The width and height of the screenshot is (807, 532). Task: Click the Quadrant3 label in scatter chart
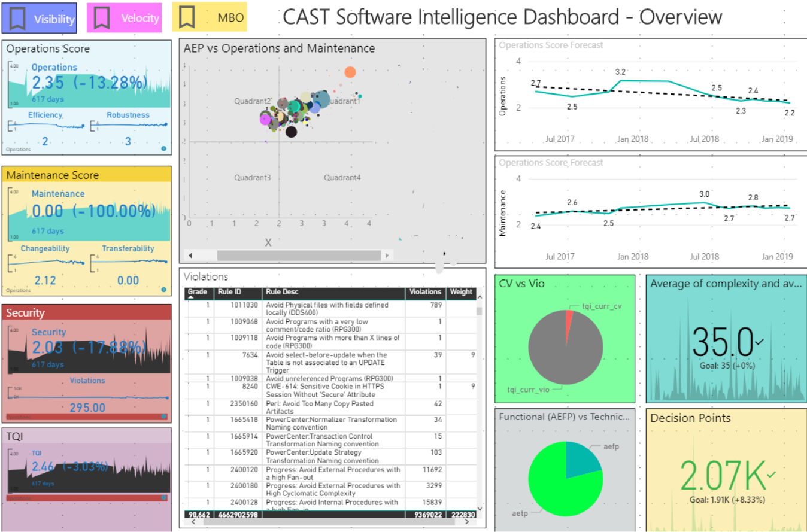252,178
